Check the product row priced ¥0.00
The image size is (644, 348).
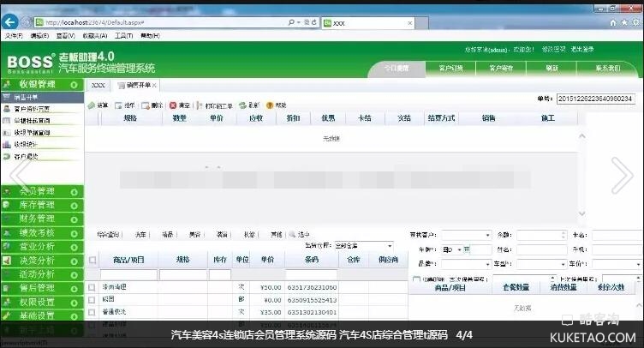point(92,300)
